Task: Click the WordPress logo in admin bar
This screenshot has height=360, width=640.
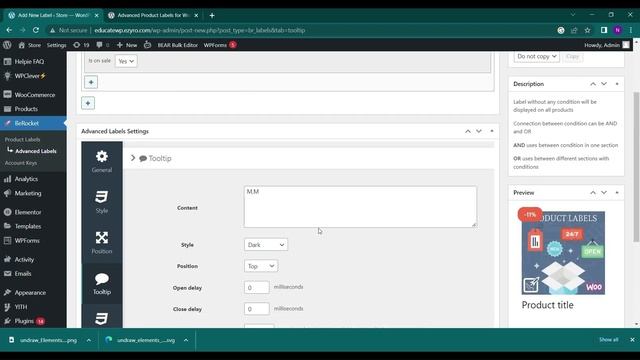Action: tap(7, 45)
